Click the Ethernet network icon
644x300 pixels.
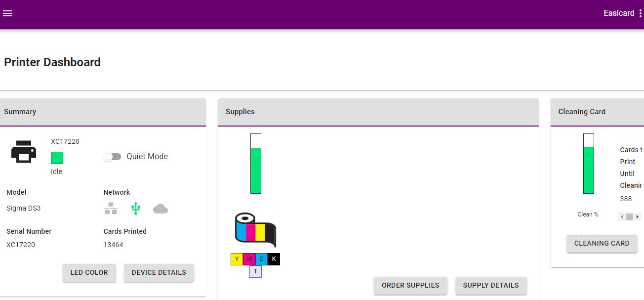coord(111,209)
